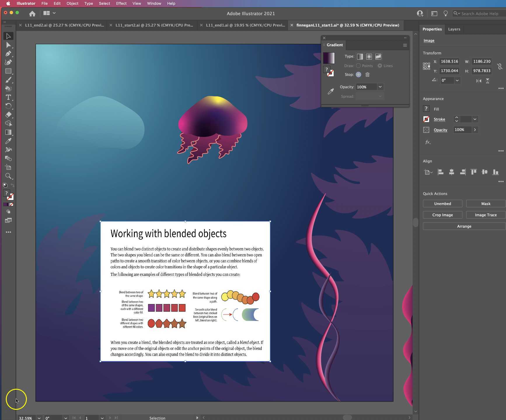Image resolution: width=506 pixels, height=420 pixels.
Task: Switch to the Layers tab
Action: point(454,29)
